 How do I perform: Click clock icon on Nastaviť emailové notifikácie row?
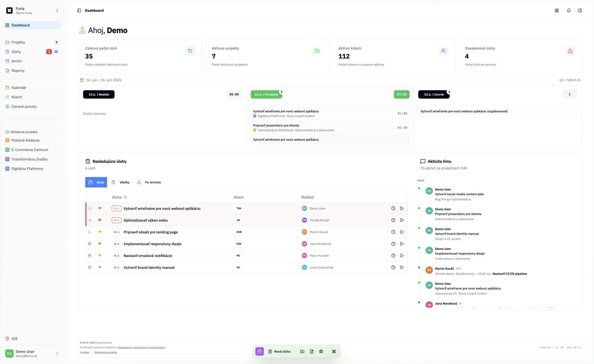(x=393, y=256)
